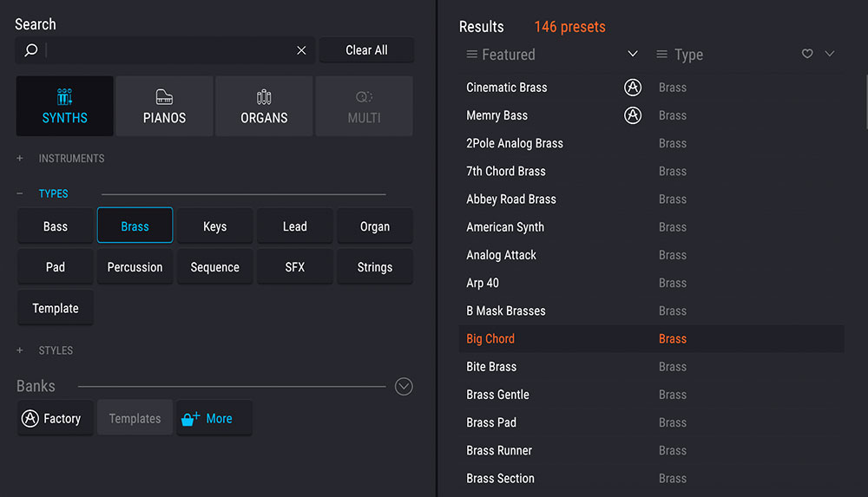Toggle the Brass type filter
868x497 pixels.
tap(135, 226)
